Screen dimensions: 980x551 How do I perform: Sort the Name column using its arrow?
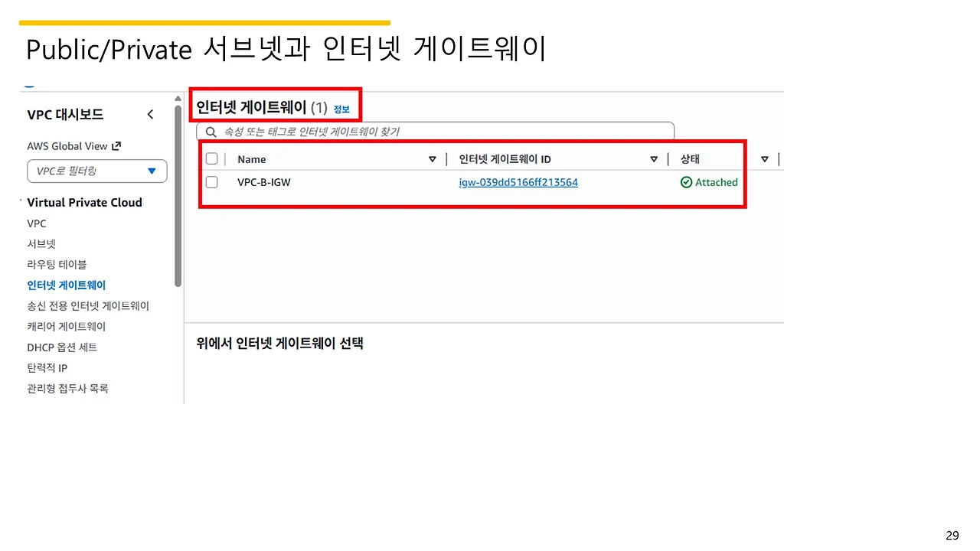(433, 158)
